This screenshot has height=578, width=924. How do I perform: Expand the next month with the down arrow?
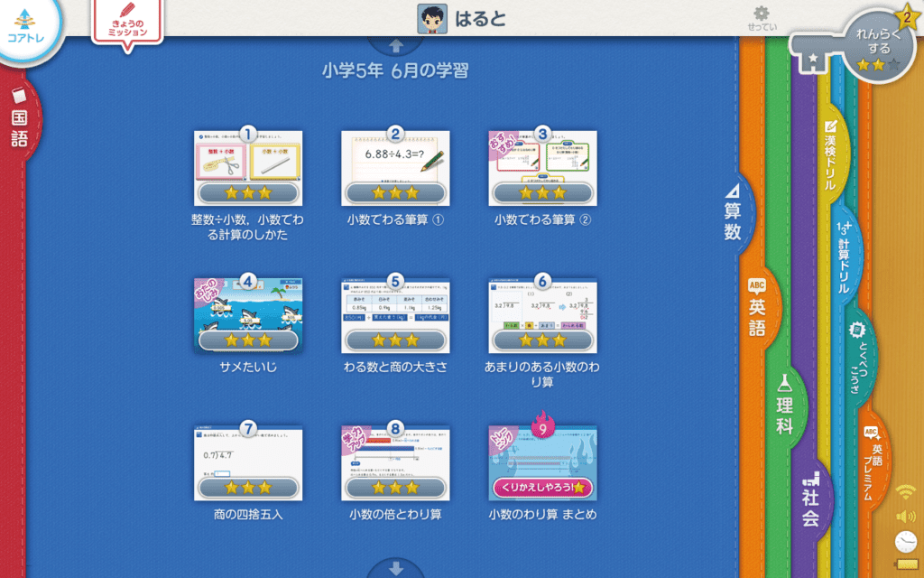(394, 569)
